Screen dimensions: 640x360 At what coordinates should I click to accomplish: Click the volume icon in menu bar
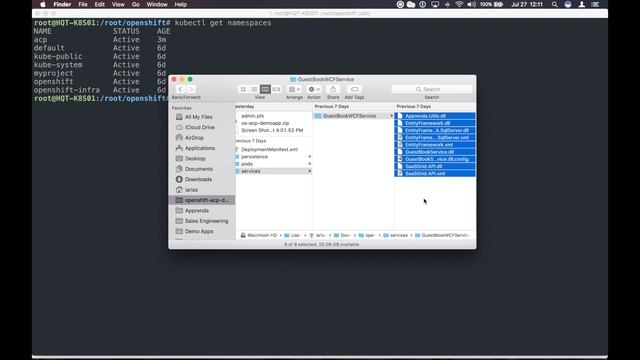pyautogui.click(x=471, y=4)
